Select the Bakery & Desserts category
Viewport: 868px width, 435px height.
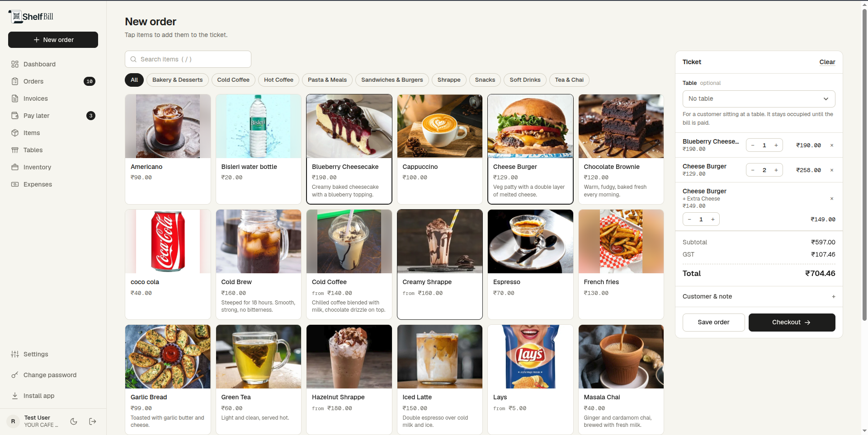coord(177,80)
